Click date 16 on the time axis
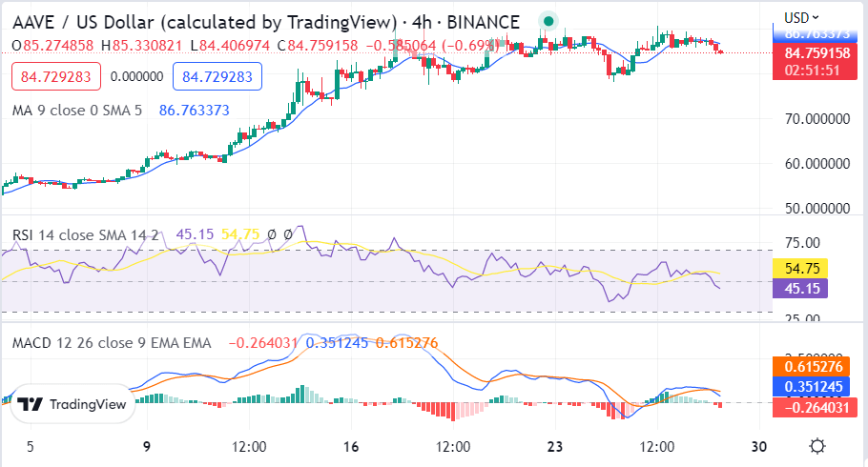Image resolution: width=868 pixels, height=467 pixels. coord(351,447)
